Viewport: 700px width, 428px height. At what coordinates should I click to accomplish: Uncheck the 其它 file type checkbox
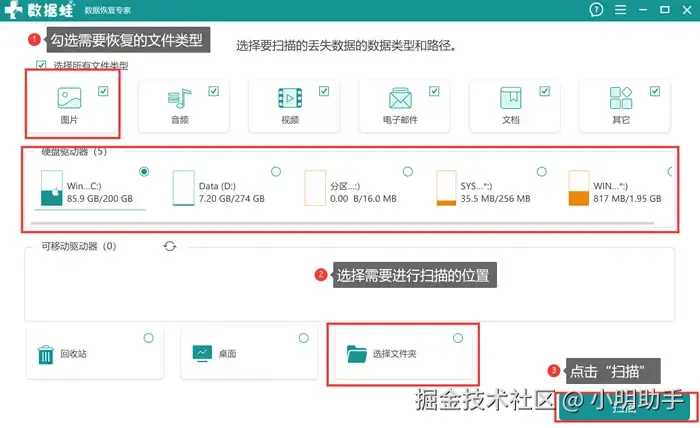click(x=654, y=91)
